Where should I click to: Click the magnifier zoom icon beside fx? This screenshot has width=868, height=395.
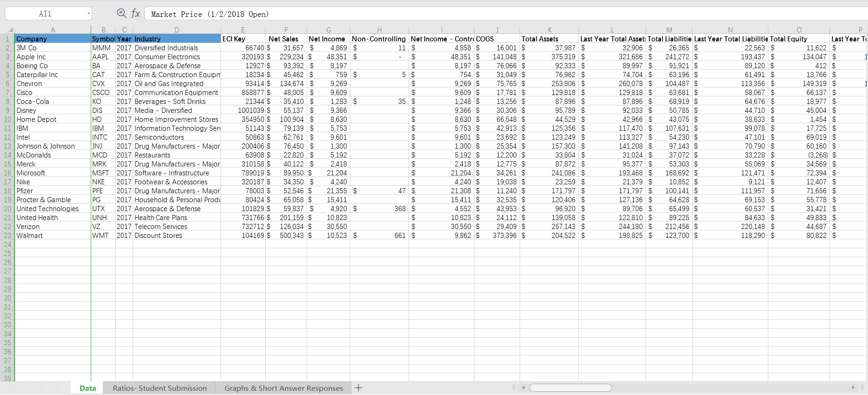121,14
